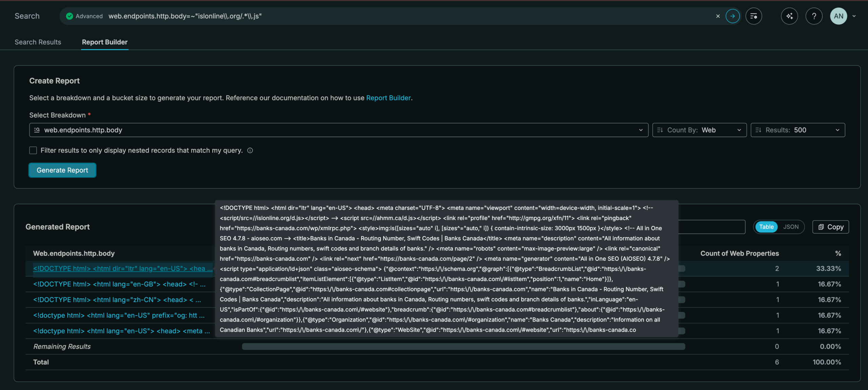Click the sort icon beside Count By
Viewport: 868px width, 390px height.
660,130
